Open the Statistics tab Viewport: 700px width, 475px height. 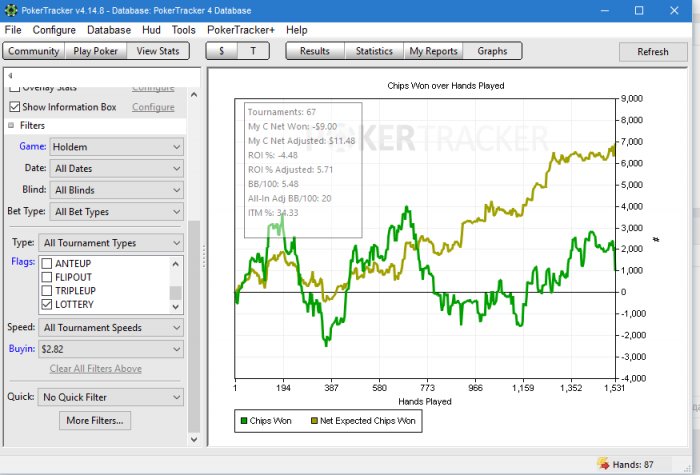(374, 51)
